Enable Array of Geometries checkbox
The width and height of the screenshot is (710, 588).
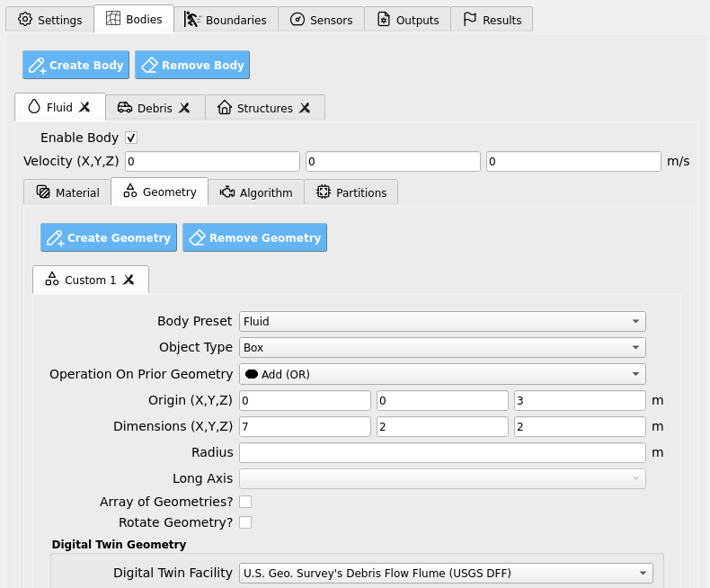[245, 502]
